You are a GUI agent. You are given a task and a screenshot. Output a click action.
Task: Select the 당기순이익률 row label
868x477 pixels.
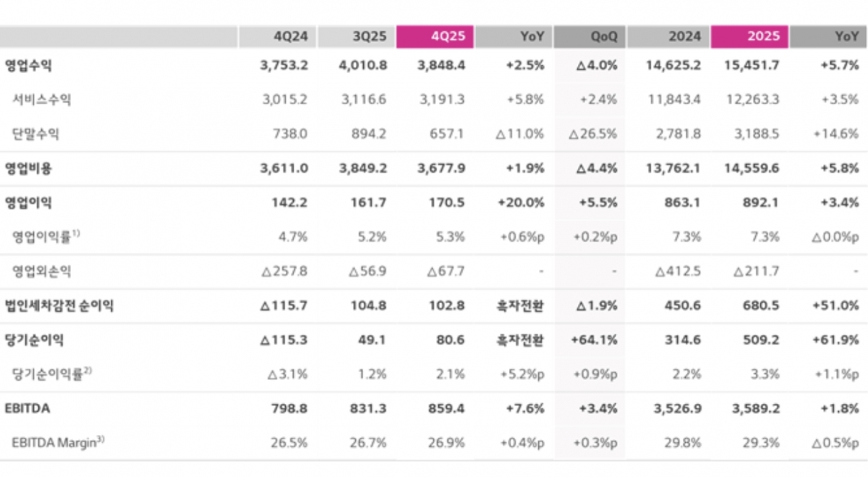(x=51, y=373)
